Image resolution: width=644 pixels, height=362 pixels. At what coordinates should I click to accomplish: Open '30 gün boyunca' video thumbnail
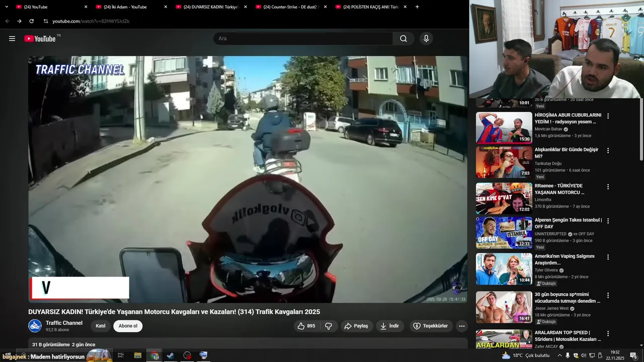504,307
